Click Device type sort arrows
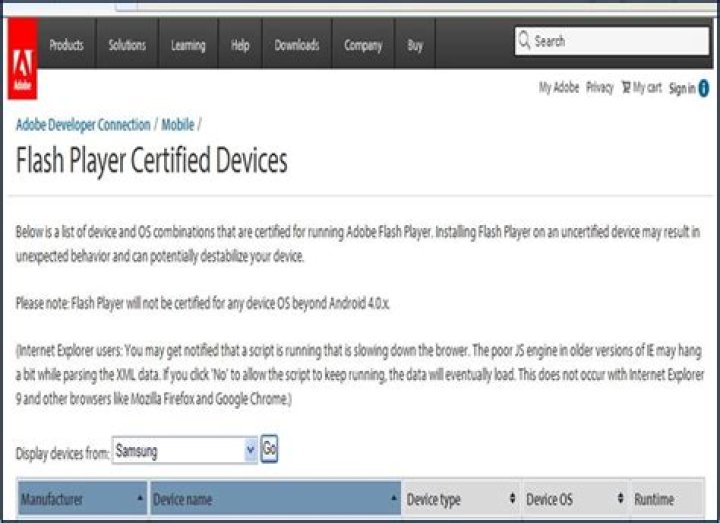The width and height of the screenshot is (720, 523). click(x=512, y=498)
